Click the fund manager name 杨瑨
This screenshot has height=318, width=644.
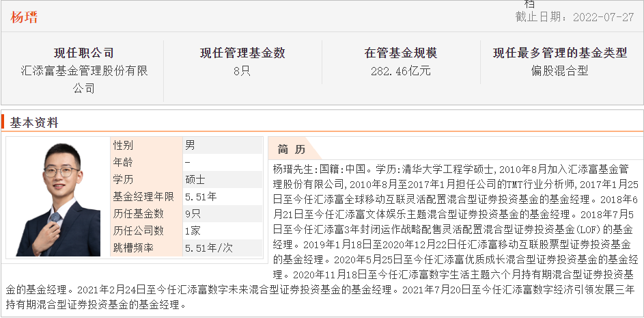[x=24, y=17]
